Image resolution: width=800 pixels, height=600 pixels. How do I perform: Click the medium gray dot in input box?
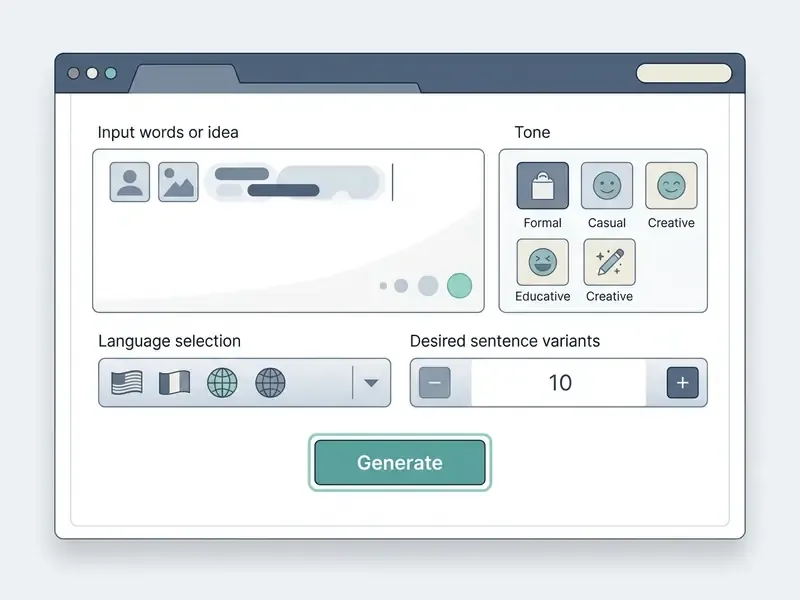click(401, 286)
